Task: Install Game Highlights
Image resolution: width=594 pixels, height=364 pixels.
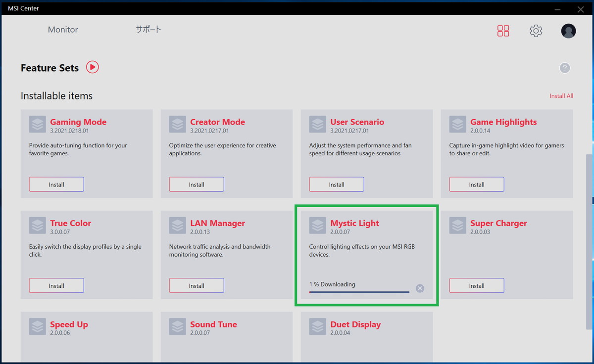Action: click(477, 184)
